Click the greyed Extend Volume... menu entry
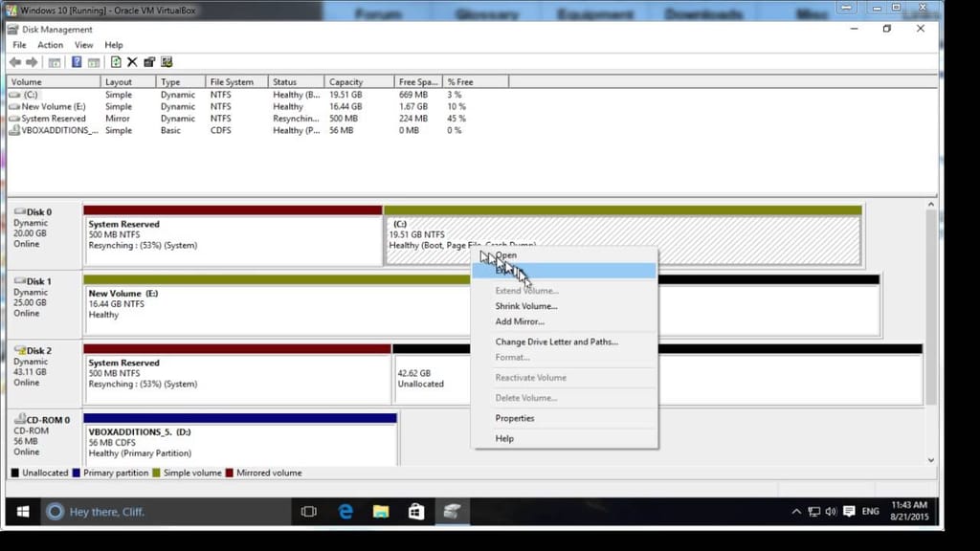This screenshot has height=551, width=980. tap(565, 291)
